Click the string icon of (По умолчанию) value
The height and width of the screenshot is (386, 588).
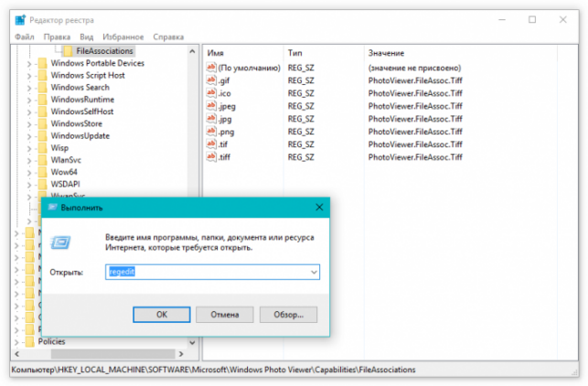pyautogui.click(x=211, y=68)
